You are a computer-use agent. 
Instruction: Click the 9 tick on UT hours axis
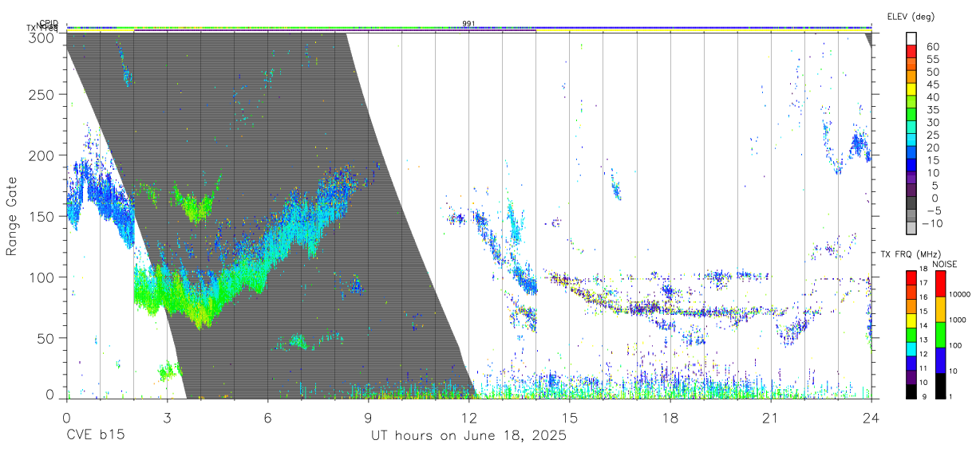(x=368, y=418)
